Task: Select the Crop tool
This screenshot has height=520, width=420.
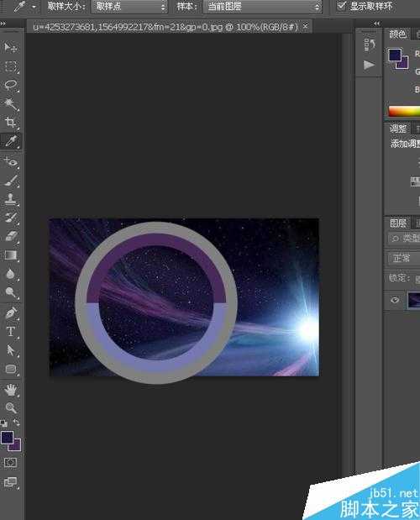Action: (10, 123)
